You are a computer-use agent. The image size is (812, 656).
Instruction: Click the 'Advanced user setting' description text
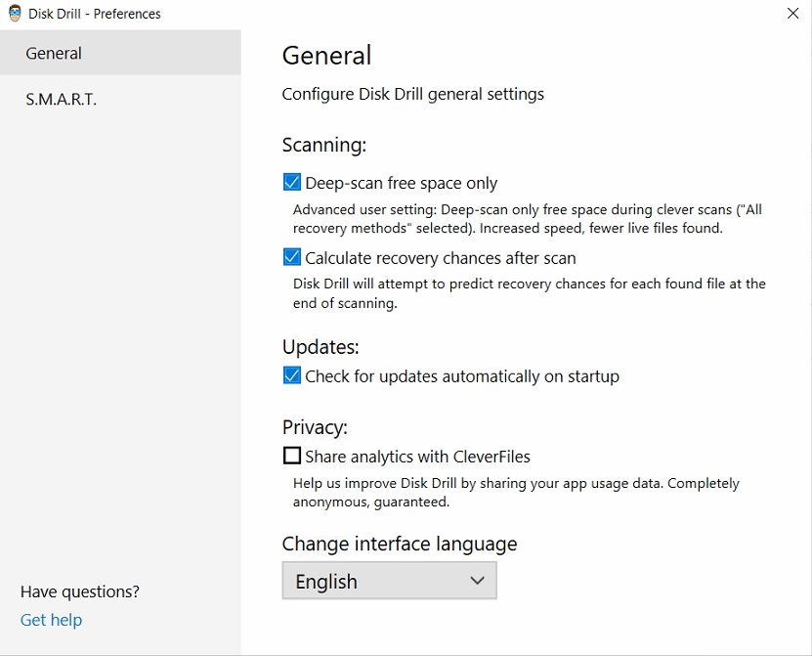528,219
